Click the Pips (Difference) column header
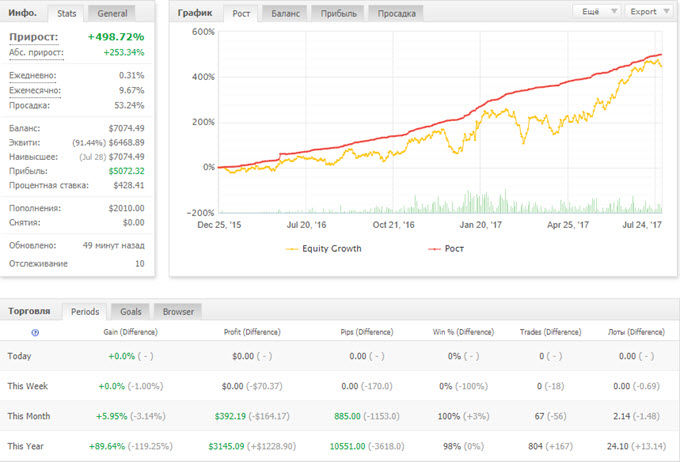 (366, 332)
